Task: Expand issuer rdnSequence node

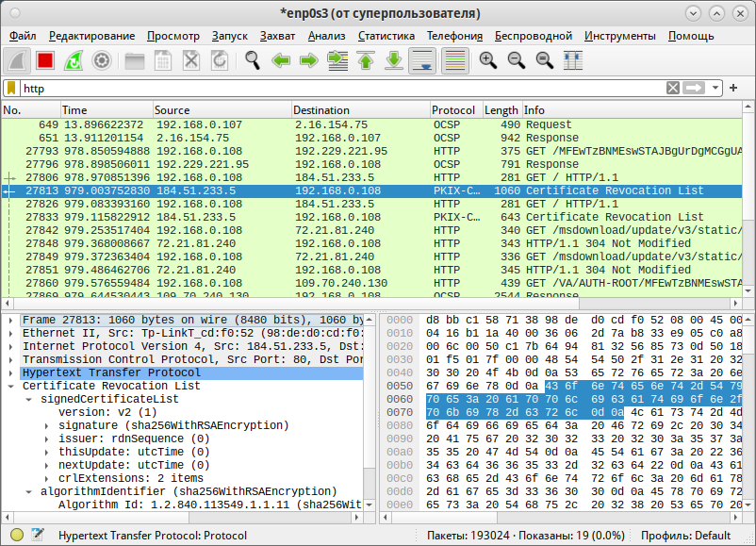Action: point(47,438)
